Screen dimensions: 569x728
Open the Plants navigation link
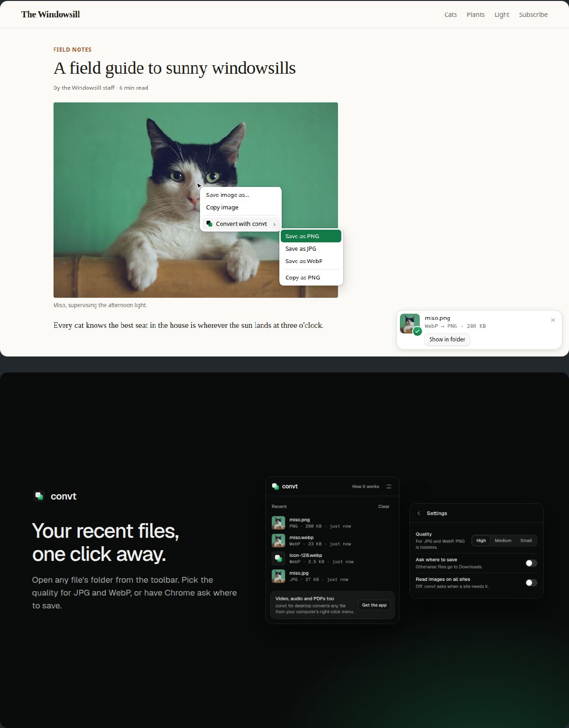pyautogui.click(x=476, y=15)
